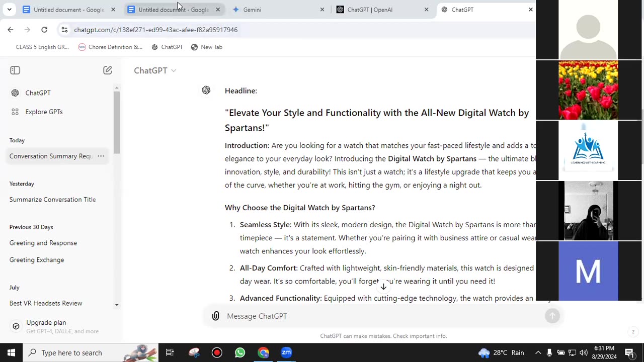Select Conversation Summary Requ chat

click(51, 156)
